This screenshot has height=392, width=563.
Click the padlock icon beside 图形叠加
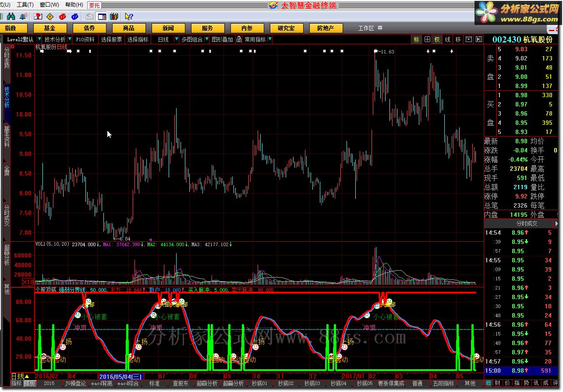239,39
